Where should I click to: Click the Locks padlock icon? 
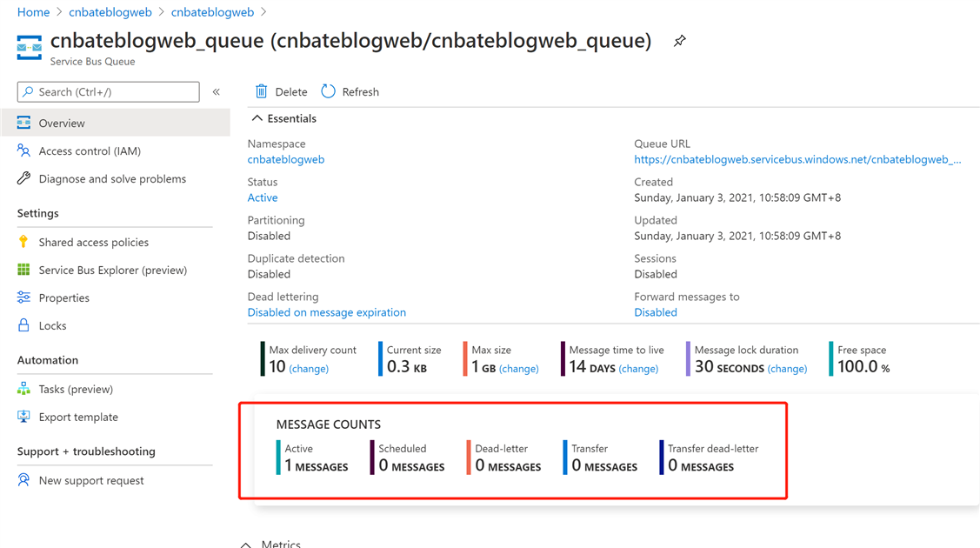(23, 325)
